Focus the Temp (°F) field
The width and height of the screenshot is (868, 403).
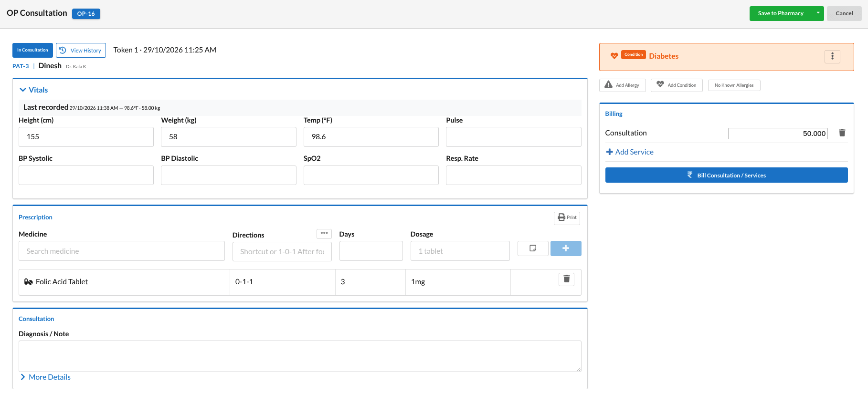pyautogui.click(x=371, y=137)
